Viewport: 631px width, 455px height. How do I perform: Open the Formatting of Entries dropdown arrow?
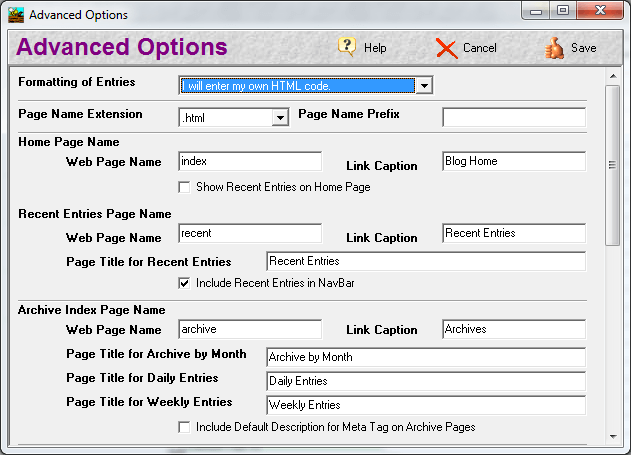click(424, 85)
